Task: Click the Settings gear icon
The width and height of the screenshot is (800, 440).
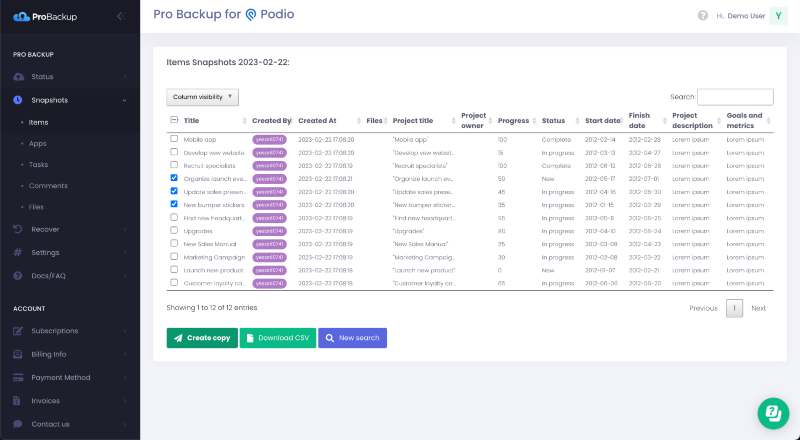Action: click(x=18, y=252)
